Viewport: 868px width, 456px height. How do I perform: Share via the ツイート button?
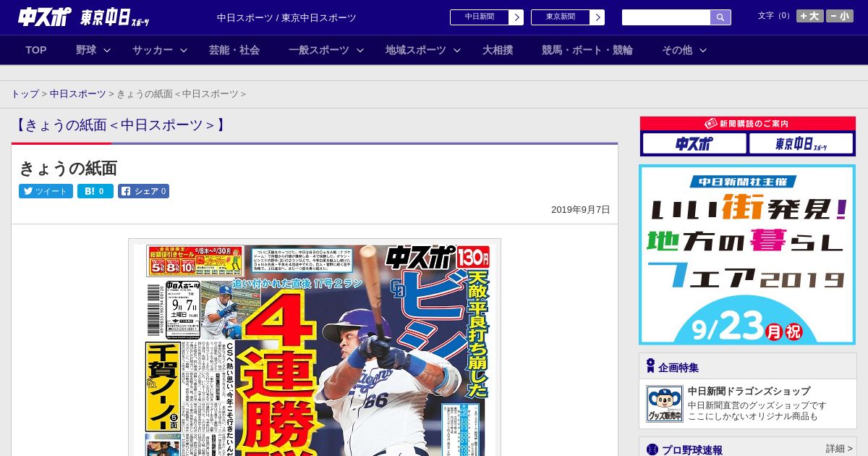point(46,191)
